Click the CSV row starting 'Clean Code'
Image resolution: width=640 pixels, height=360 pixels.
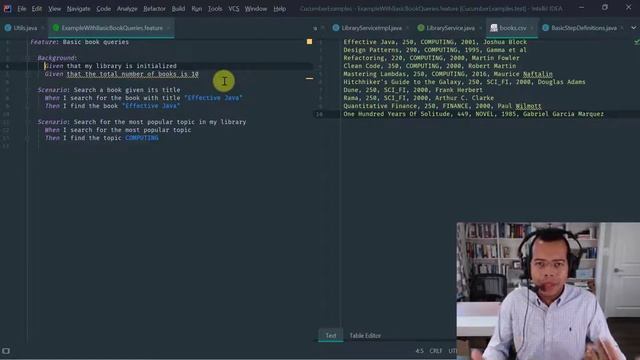430,66
